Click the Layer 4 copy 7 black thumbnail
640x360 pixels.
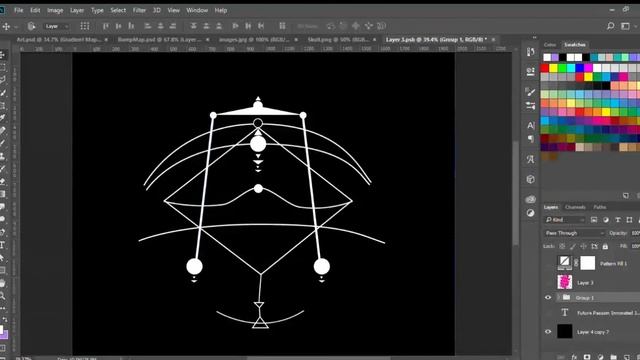[564, 331]
